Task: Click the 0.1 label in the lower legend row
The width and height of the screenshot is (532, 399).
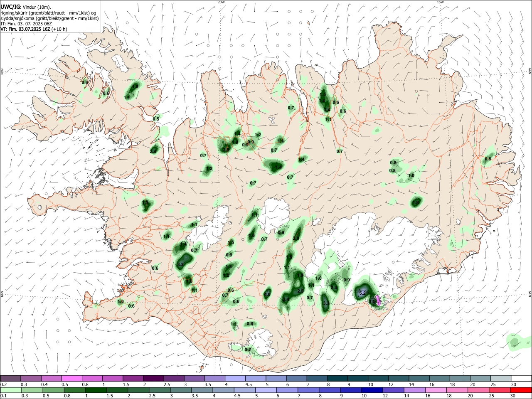Action: coord(4,396)
